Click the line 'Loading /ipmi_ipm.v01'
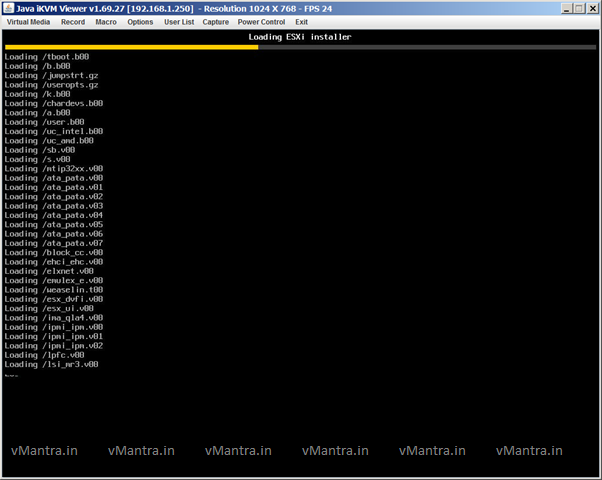 [54, 336]
